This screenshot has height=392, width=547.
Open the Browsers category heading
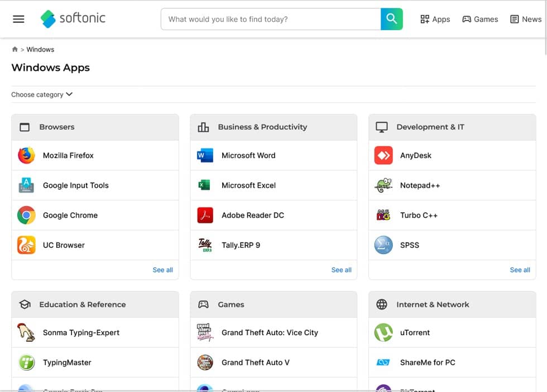coord(57,127)
